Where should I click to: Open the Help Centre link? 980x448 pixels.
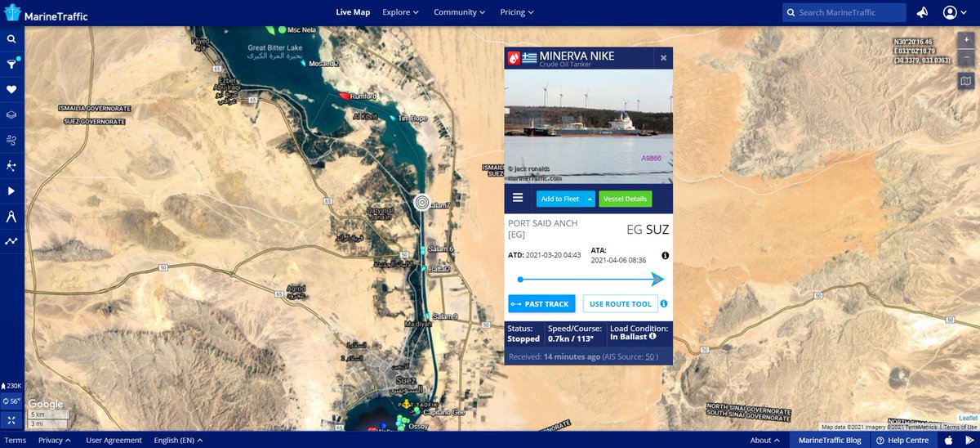[903, 440]
